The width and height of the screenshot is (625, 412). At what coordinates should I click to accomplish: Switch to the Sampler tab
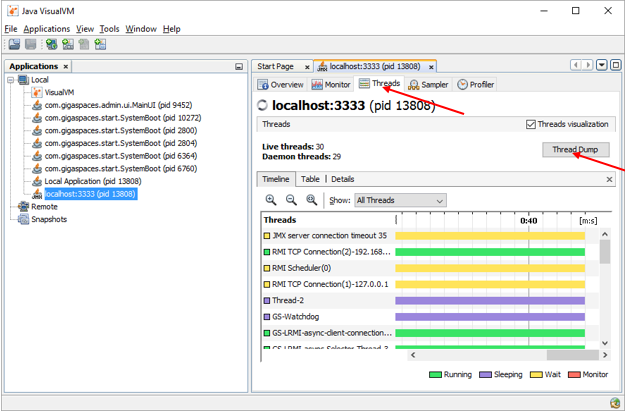click(428, 85)
